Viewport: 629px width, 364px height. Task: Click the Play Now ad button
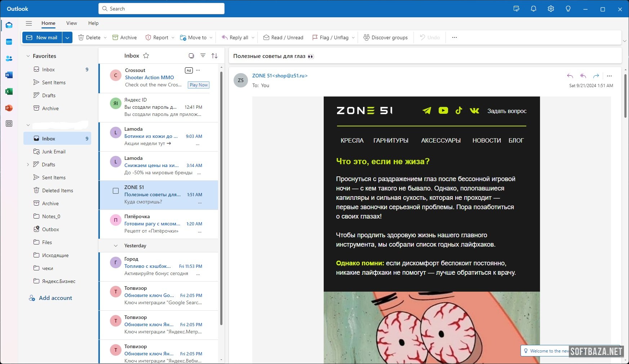point(199,85)
